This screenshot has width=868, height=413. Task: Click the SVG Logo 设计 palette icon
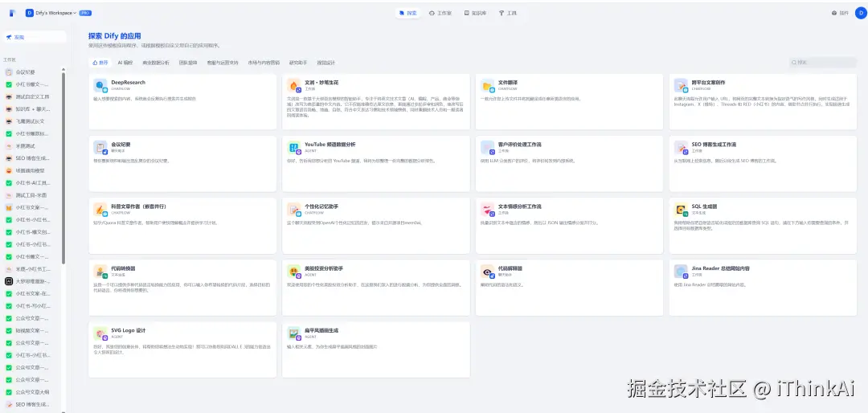click(100, 333)
